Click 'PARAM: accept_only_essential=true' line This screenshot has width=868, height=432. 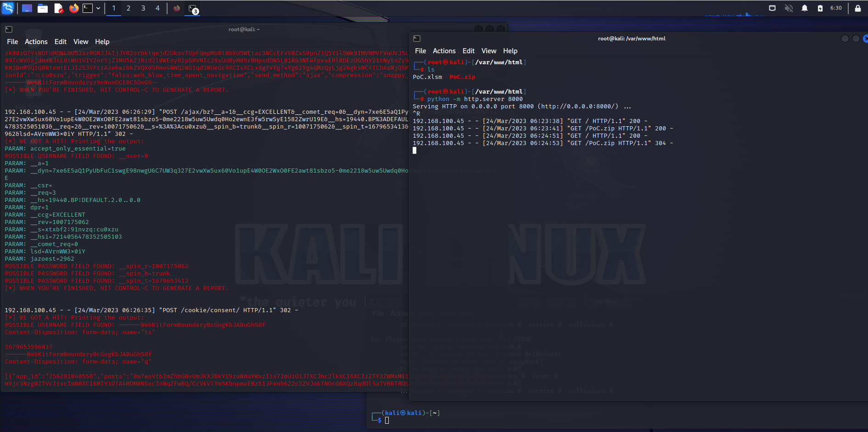pyautogui.click(x=65, y=149)
